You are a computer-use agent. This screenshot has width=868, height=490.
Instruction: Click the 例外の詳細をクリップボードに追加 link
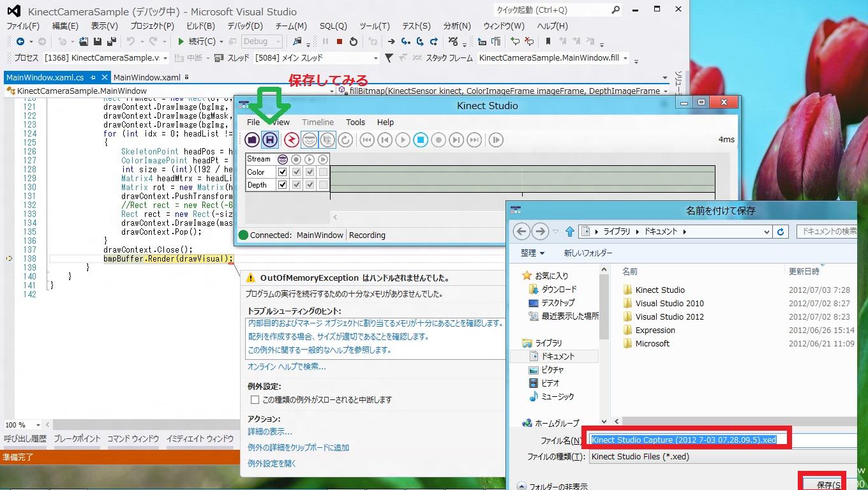299,448
